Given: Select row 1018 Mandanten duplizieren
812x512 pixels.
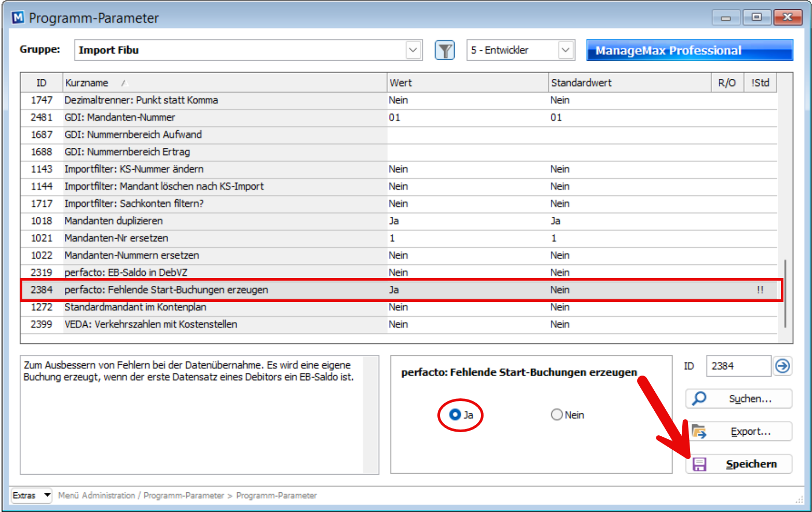Looking at the screenshot, I should (x=398, y=221).
